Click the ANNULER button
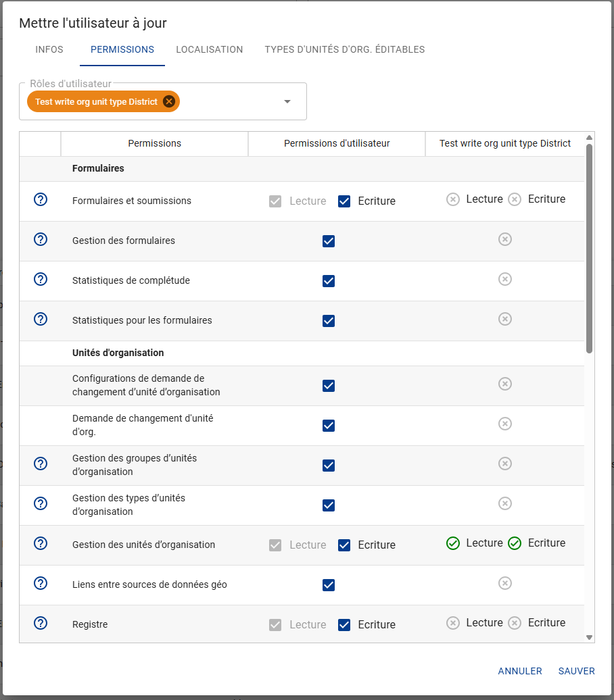The image size is (614, 700). click(520, 671)
